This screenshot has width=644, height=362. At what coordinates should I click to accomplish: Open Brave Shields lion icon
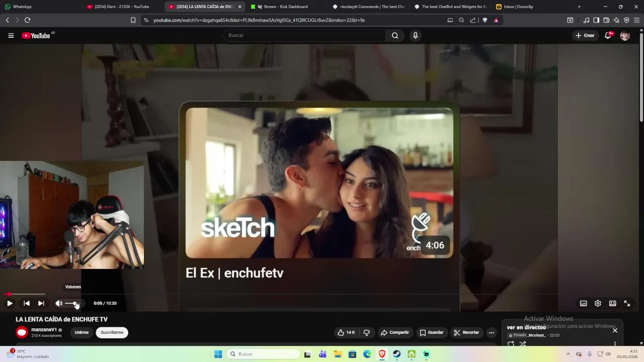point(485,20)
